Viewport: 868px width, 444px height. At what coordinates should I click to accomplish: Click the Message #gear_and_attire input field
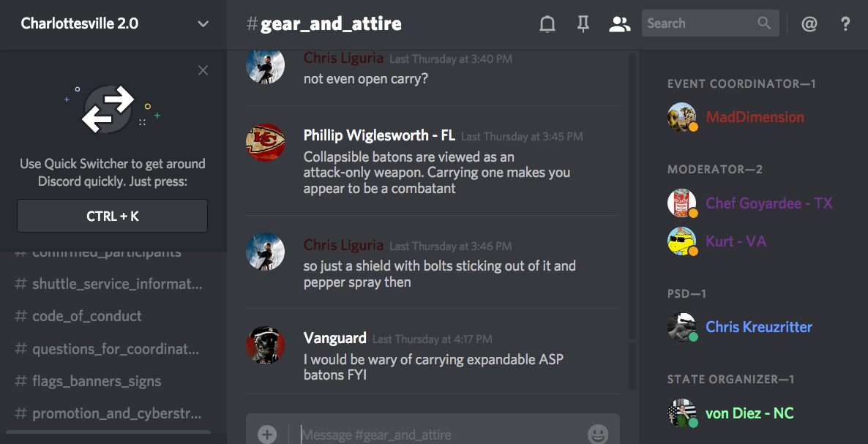pos(440,434)
